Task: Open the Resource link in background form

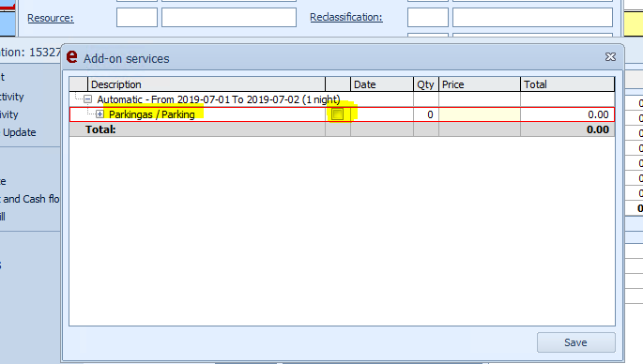Action: point(51,18)
